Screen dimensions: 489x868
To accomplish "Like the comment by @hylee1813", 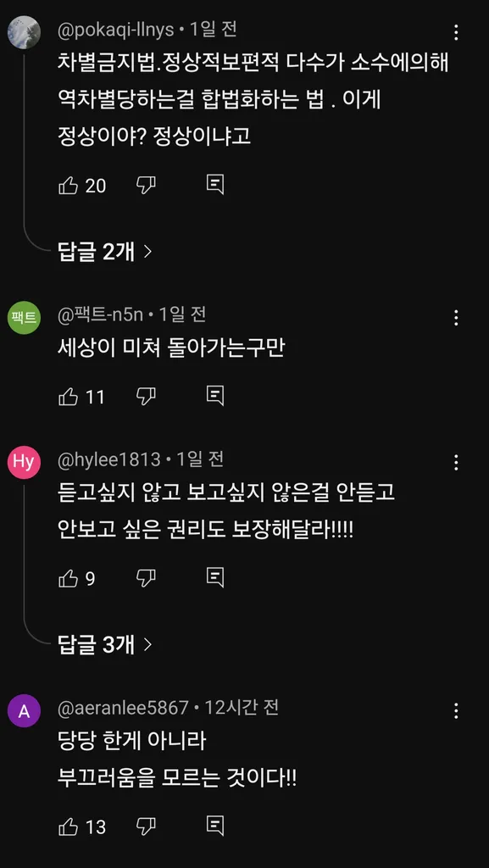I will pos(68,578).
